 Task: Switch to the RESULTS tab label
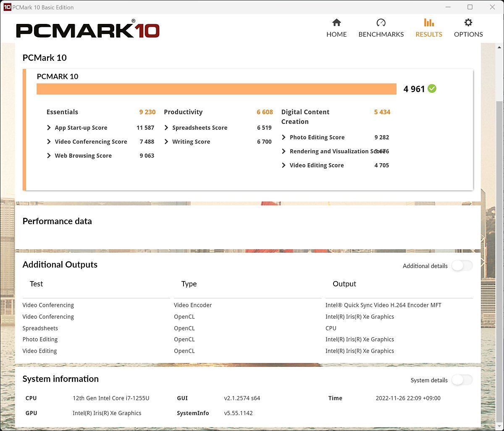(429, 34)
